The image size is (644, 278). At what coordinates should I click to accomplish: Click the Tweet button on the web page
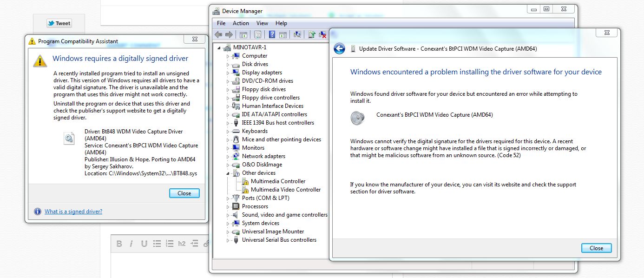[59, 23]
